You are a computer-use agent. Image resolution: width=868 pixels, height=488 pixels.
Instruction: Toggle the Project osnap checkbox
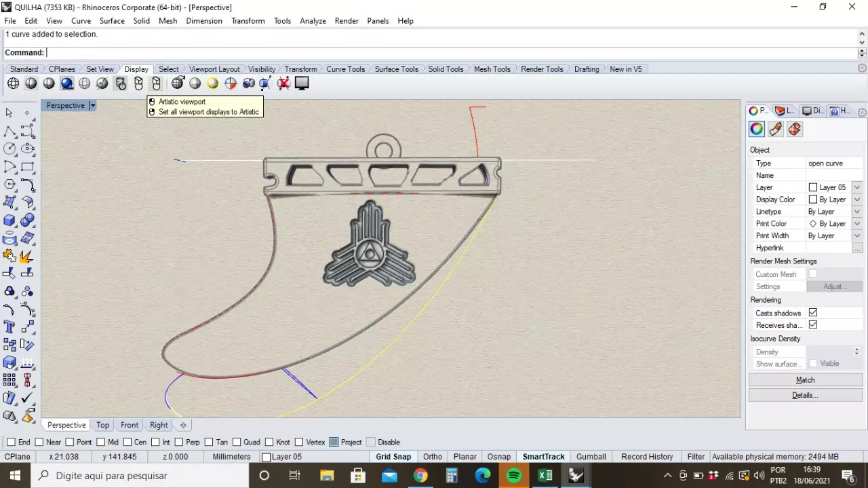click(x=334, y=442)
